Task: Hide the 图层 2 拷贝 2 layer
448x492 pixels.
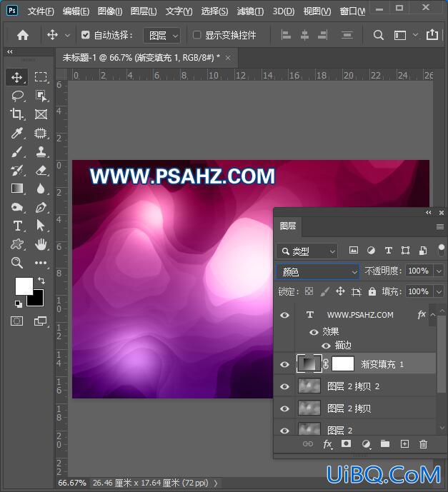Action: [285, 386]
